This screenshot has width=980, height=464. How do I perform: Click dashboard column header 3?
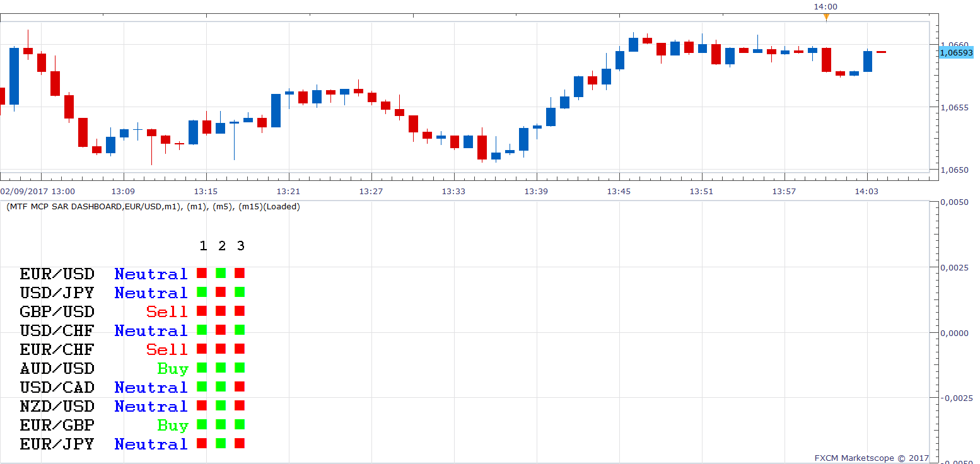coord(241,246)
